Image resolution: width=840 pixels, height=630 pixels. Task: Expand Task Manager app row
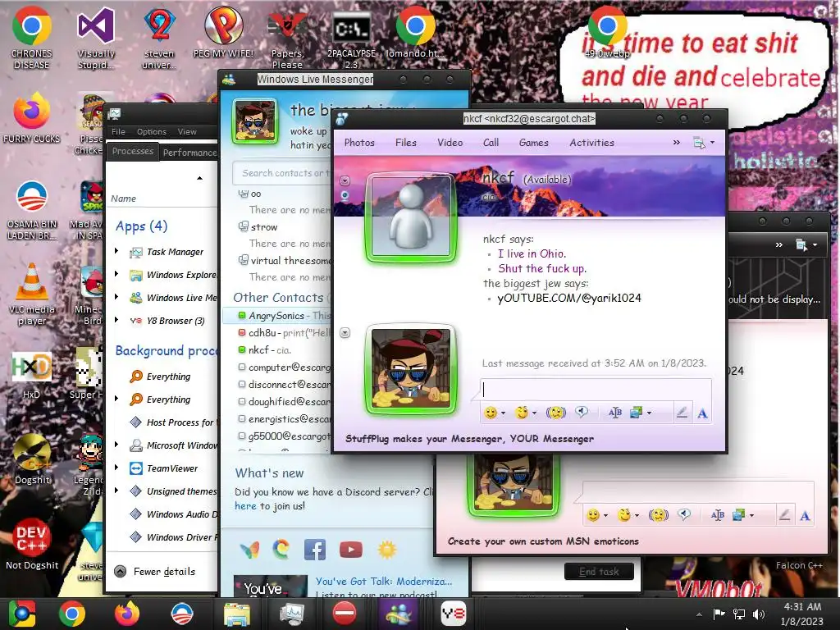(x=116, y=251)
